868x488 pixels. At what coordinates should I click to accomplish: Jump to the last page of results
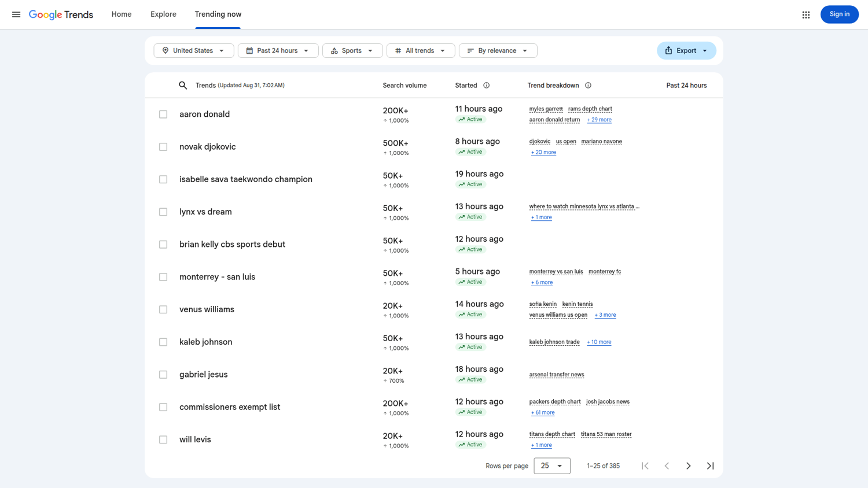tap(711, 466)
